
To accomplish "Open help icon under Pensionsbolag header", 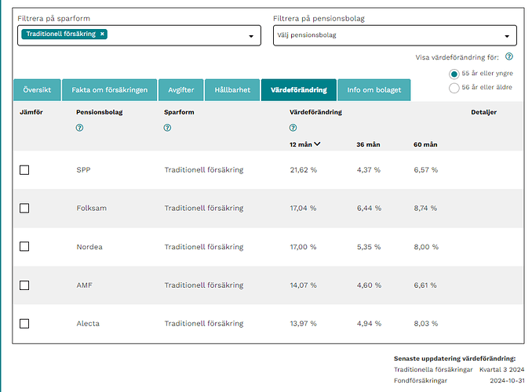I will point(79,128).
